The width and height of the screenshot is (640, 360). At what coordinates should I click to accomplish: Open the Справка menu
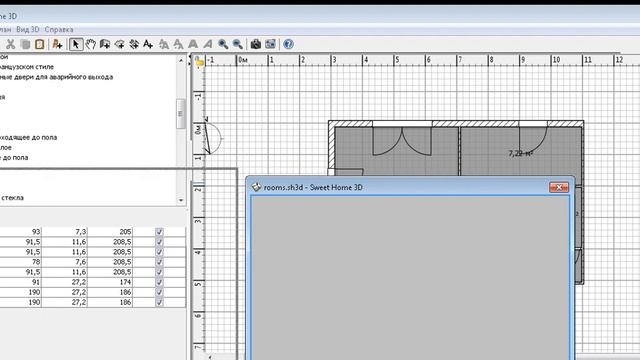59,29
